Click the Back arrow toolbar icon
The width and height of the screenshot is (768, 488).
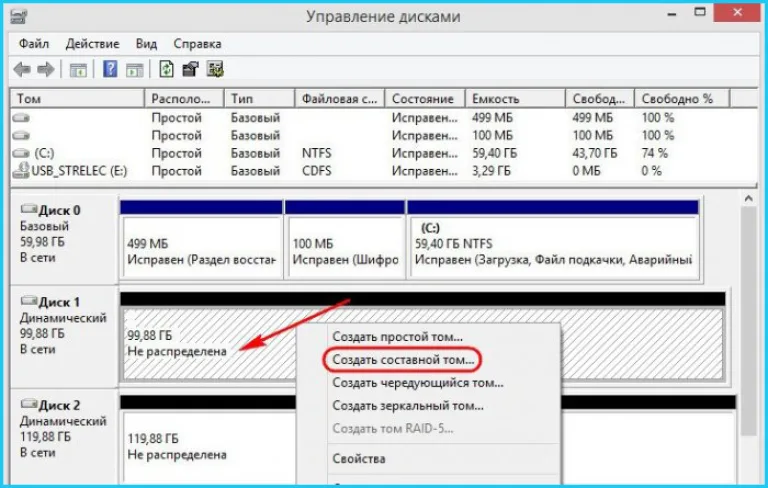22,70
